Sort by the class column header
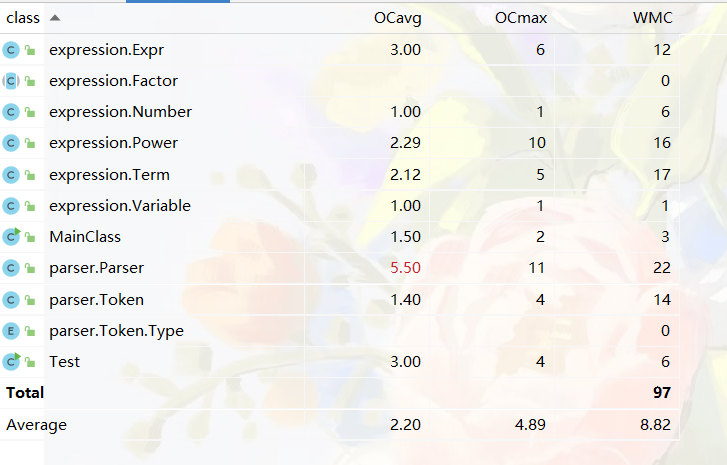This screenshot has height=465, width=727. (x=23, y=18)
